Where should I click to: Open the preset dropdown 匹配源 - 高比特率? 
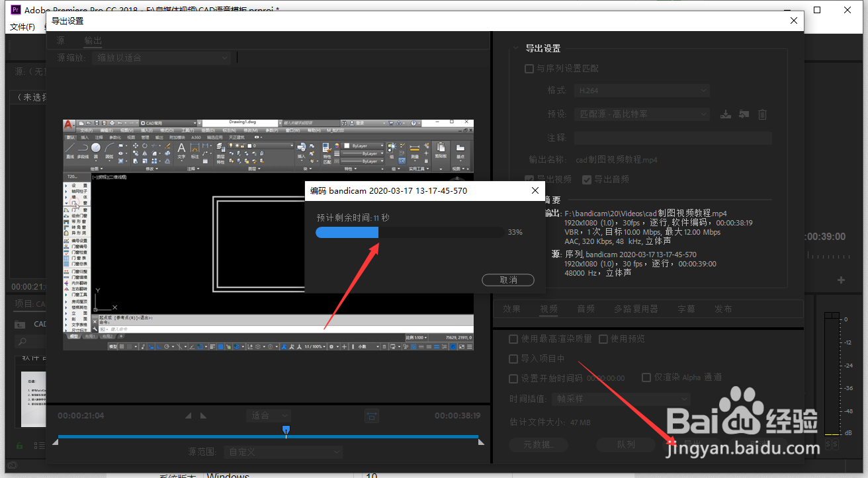641,114
